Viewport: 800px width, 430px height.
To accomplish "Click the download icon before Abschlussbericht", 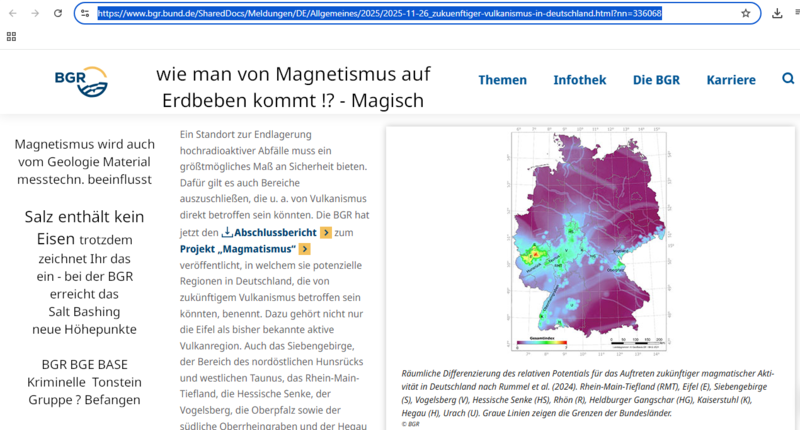I will click(226, 232).
